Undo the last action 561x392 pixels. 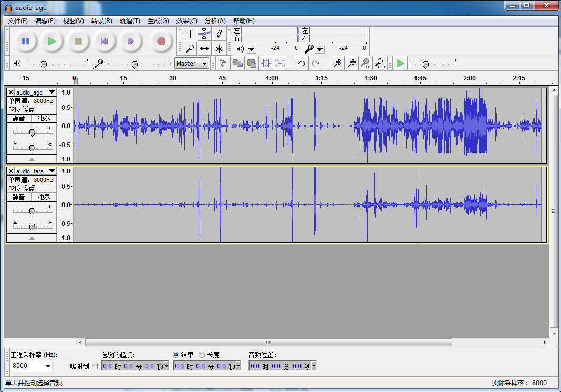point(302,64)
